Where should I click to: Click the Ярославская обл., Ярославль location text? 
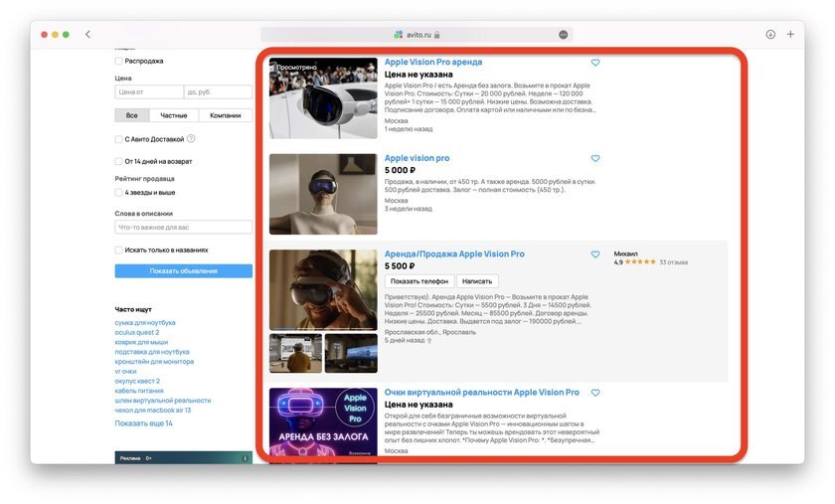click(430, 332)
